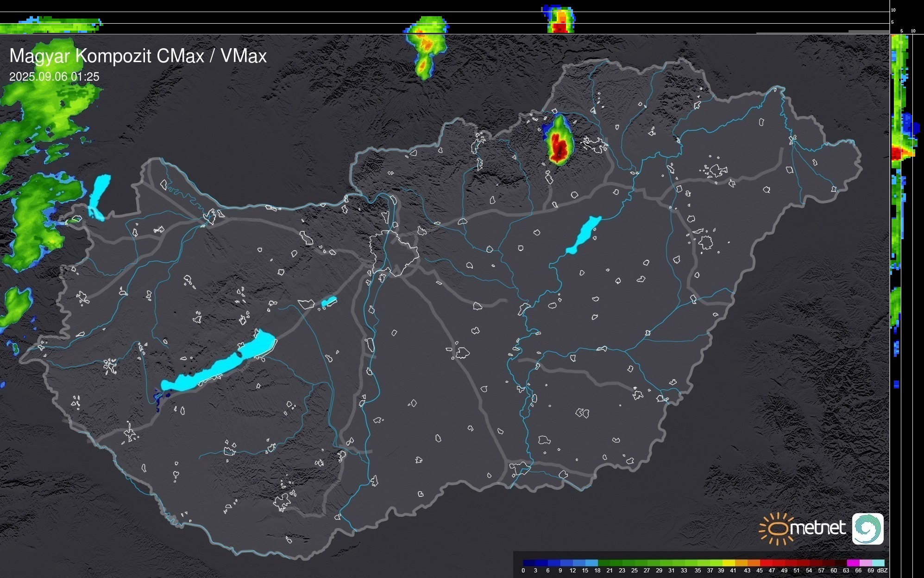Click red echo in top vertical cross-section strip
The image size is (924, 578).
pos(560,28)
